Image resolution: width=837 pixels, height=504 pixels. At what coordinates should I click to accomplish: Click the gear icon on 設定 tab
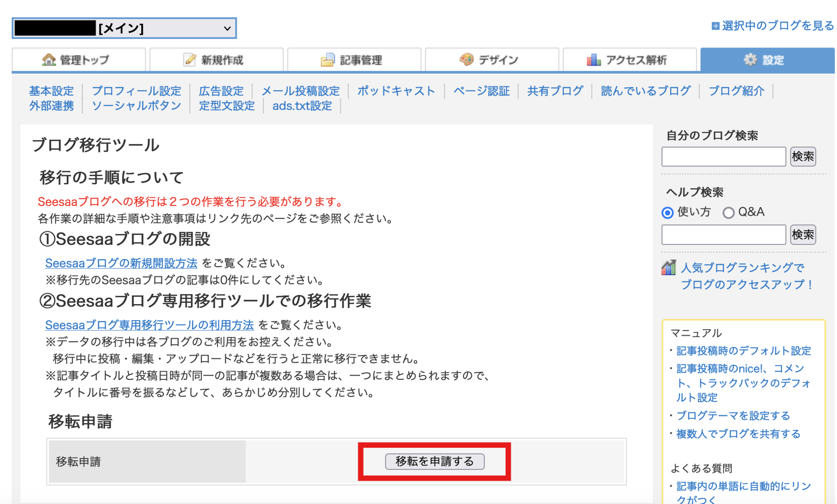(x=750, y=60)
